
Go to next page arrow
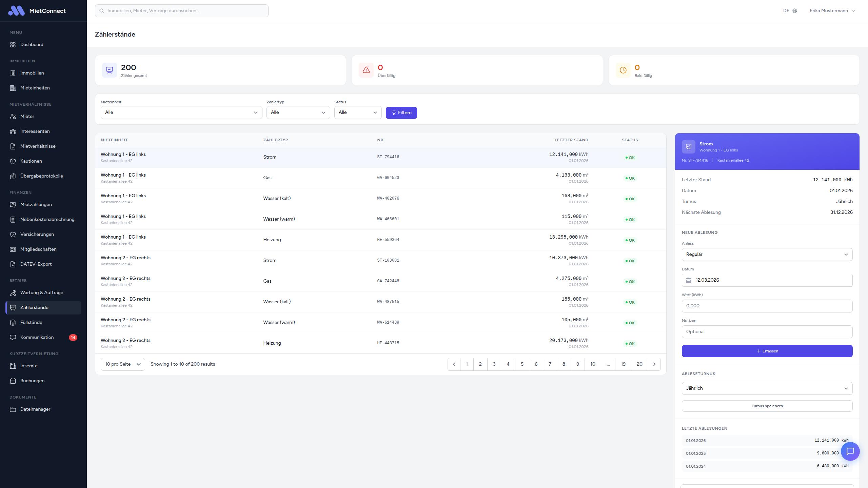[654, 364]
